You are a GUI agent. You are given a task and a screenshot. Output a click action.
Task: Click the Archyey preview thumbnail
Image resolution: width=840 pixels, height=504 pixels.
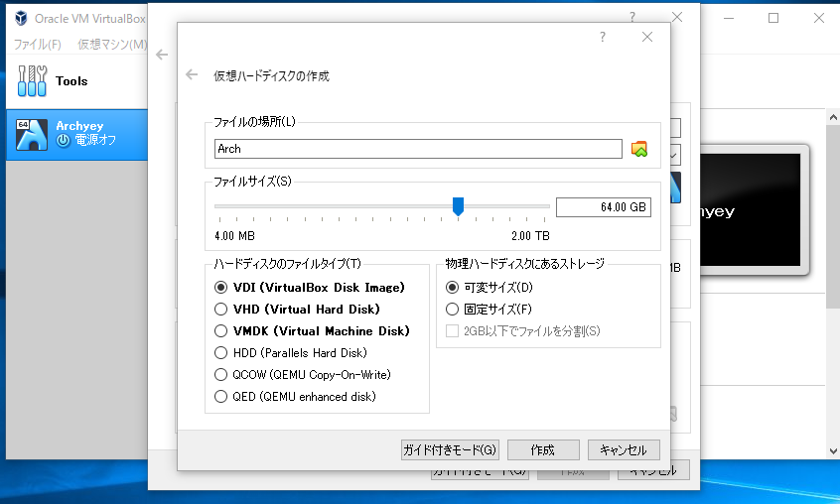[x=750, y=209]
